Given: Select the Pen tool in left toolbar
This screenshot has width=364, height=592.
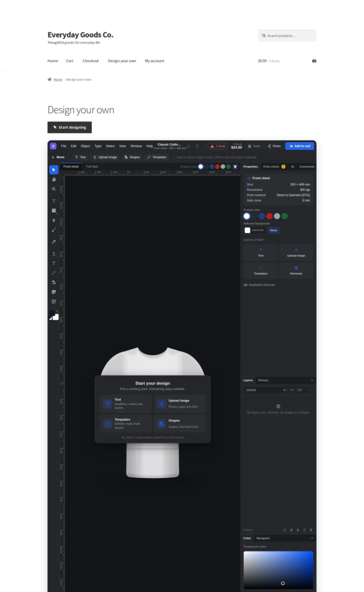Looking at the screenshot, I should 54,220.
